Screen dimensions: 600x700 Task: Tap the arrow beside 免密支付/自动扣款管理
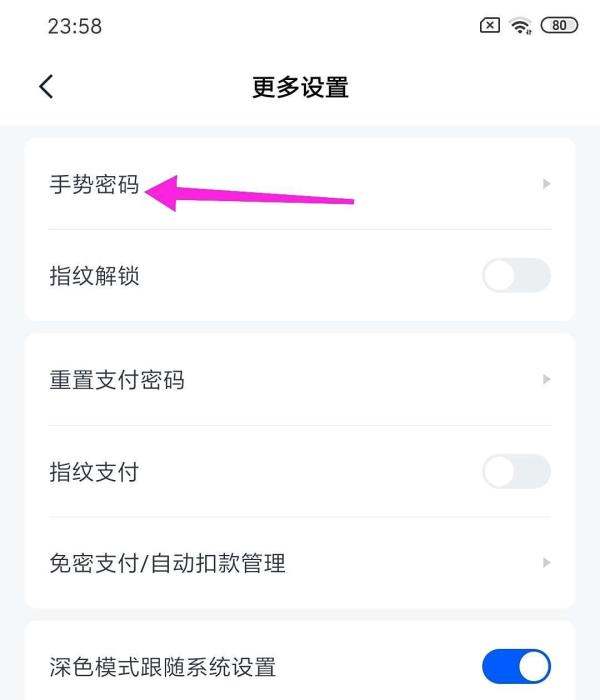(546, 563)
